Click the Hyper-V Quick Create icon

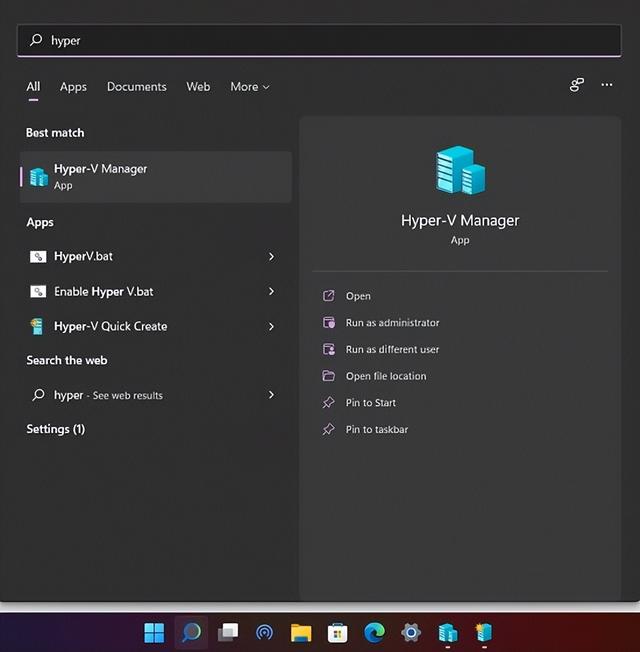[x=37, y=326]
